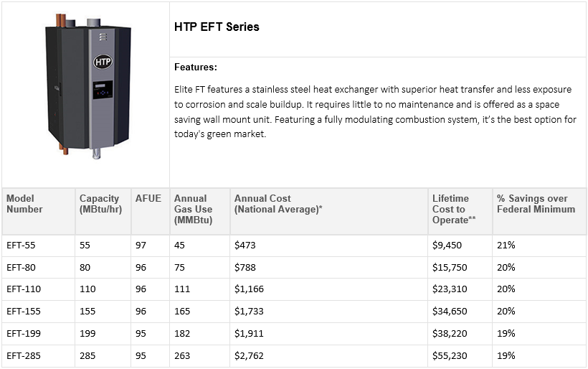Click the Annual Gas Use column header

(x=193, y=209)
